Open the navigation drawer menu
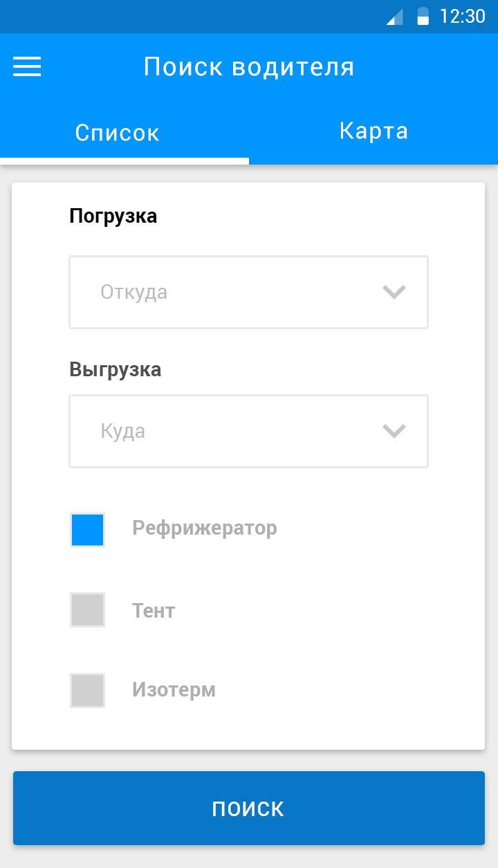This screenshot has height=868, width=498. (26, 66)
